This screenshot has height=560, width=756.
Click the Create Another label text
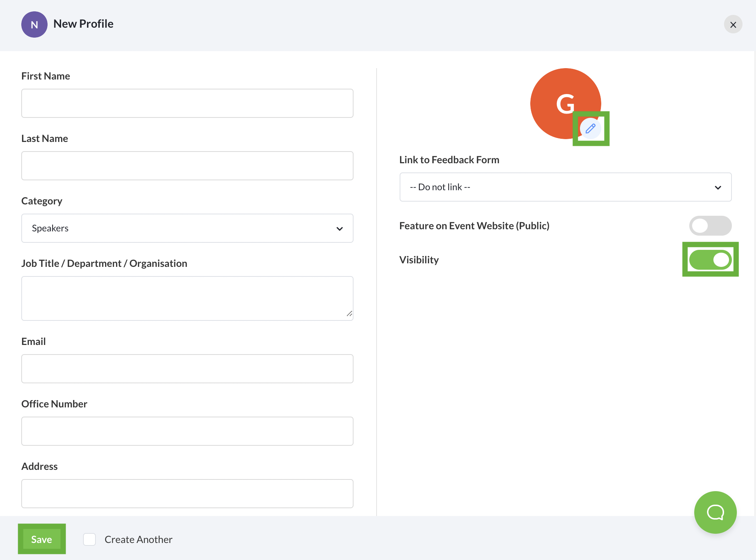138,539
